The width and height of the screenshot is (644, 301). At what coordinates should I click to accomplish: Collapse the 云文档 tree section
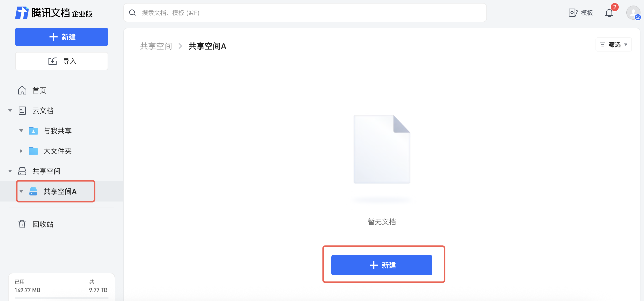10,111
